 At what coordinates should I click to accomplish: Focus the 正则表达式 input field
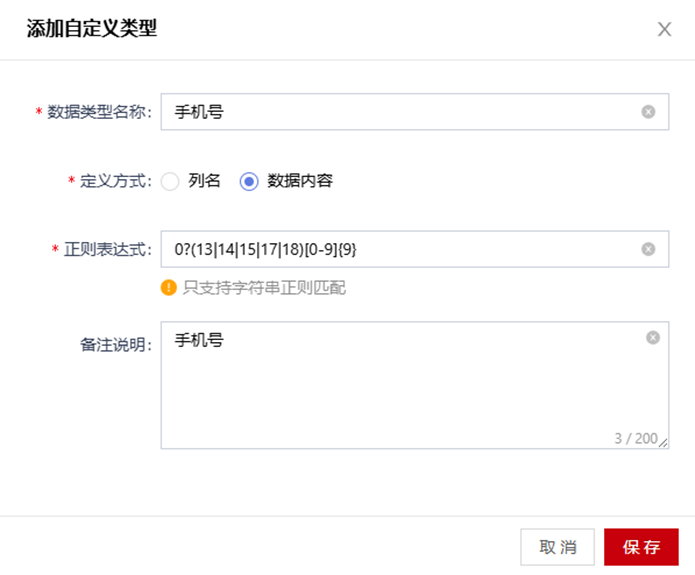[x=414, y=249]
